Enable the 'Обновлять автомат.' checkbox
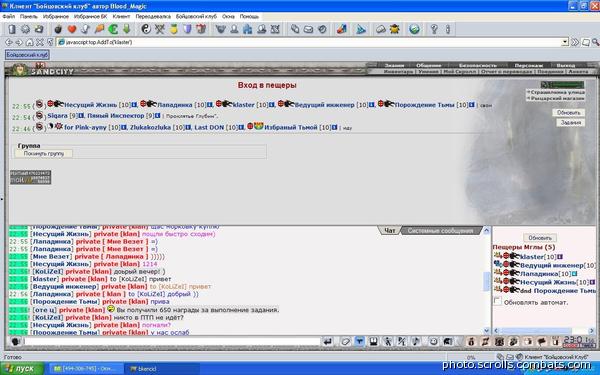600x375 pixels. [497, 302]
